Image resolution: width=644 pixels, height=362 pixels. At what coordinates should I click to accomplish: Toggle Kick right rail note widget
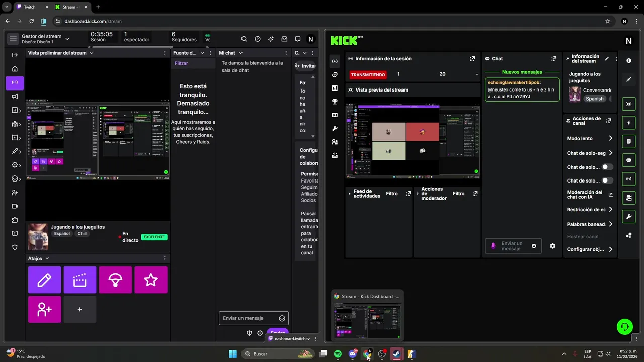click(629, 141)
